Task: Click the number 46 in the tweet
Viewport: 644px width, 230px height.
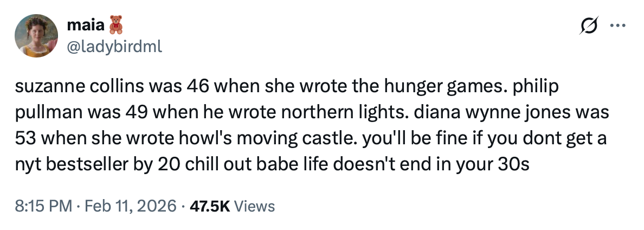Action: (x=197, y=86)
